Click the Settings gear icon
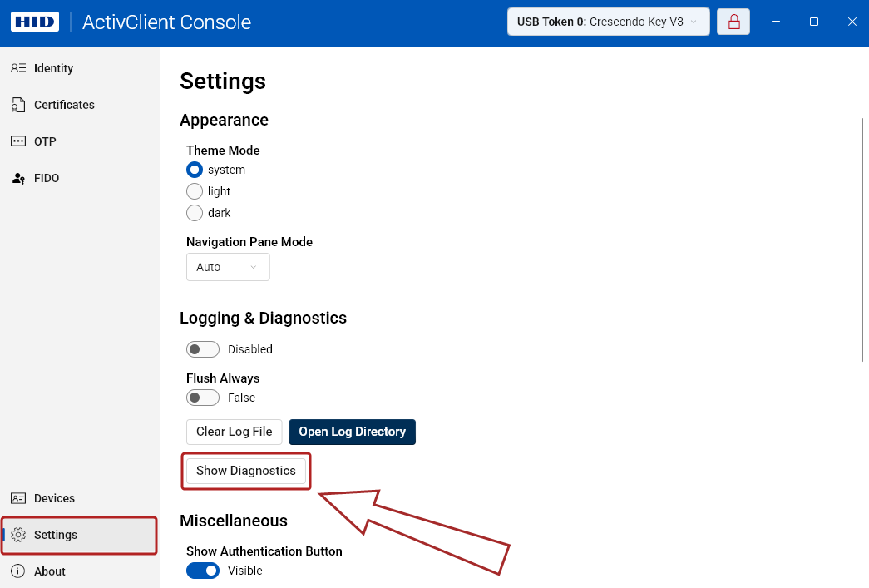Image resolution: width=869 pixels, height=588 pixels. point(18,535)
